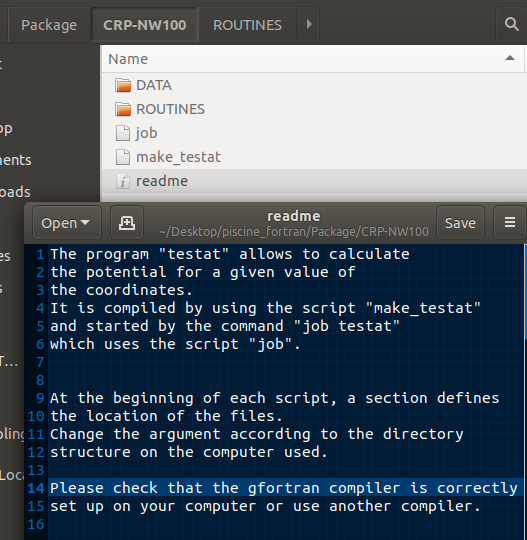Viewport: 527px width, 540px height.
Task: Click the readme title in header bar
Action: click(x=294, y=216)
